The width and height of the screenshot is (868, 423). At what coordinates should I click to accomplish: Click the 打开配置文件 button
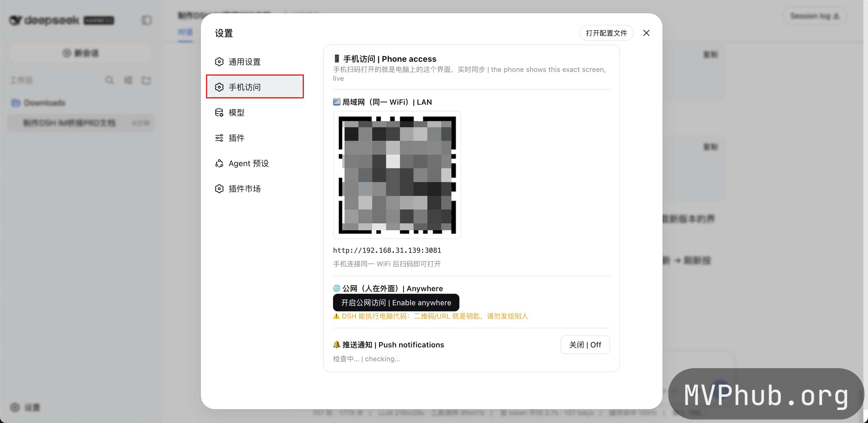click(x=606, y=33)
